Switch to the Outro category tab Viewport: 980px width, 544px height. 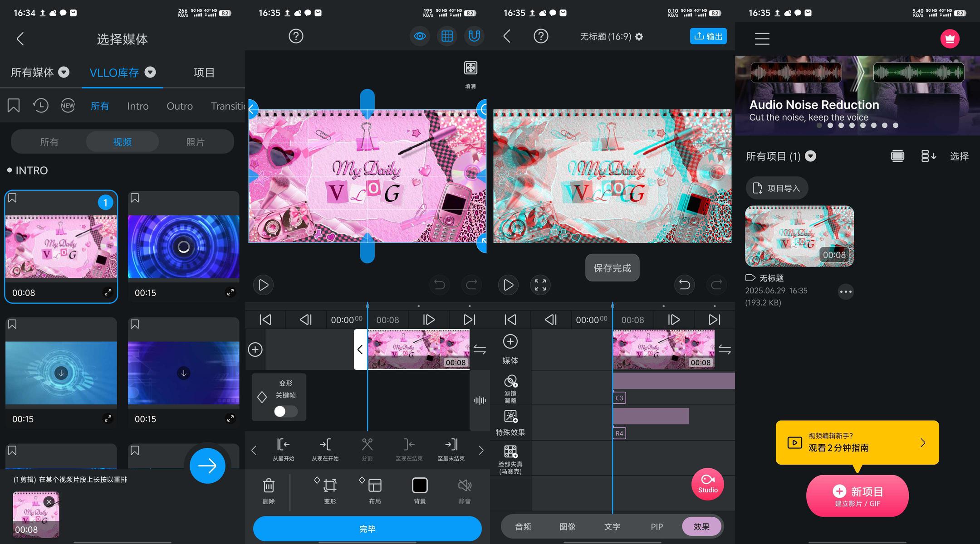[x=179, y=106]
